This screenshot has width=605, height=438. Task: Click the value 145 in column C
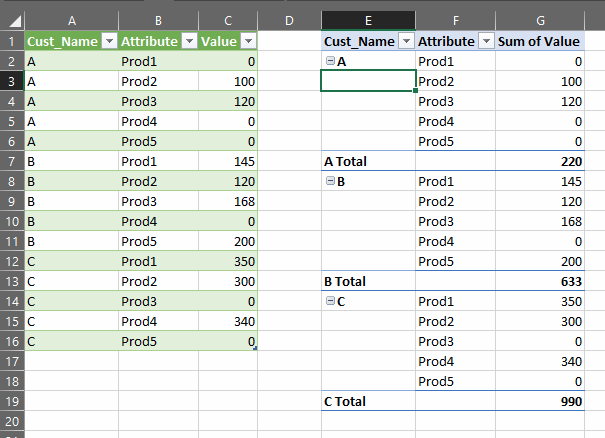point(228,161)
